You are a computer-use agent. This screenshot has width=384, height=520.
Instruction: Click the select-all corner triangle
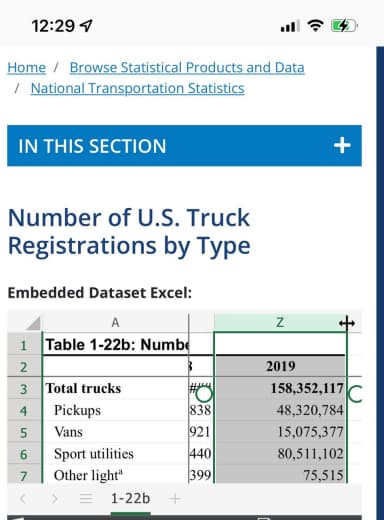(33, 323)
